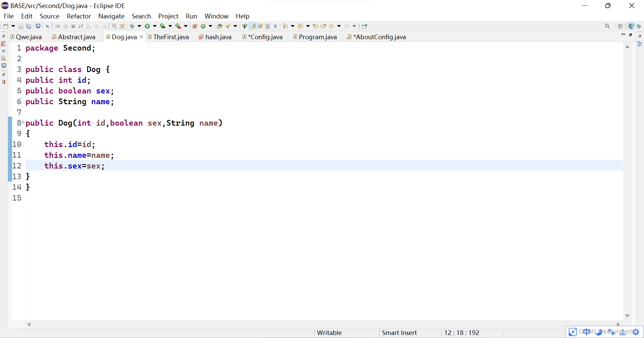Screen dimensions: 644x338
Task: Open the Next Annotation dropdown arrow
Action: pyautogui.click(x=292, y=26)
